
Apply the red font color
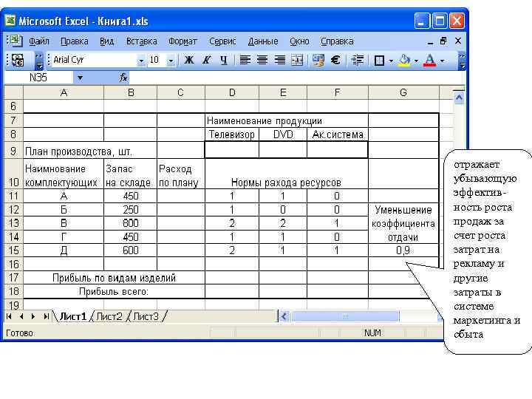[x=430, y=61]
